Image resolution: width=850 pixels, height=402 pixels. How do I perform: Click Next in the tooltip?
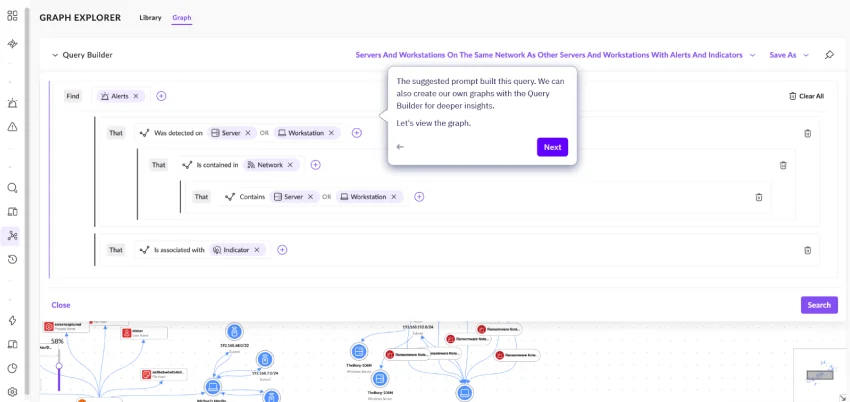coord(552,147)
